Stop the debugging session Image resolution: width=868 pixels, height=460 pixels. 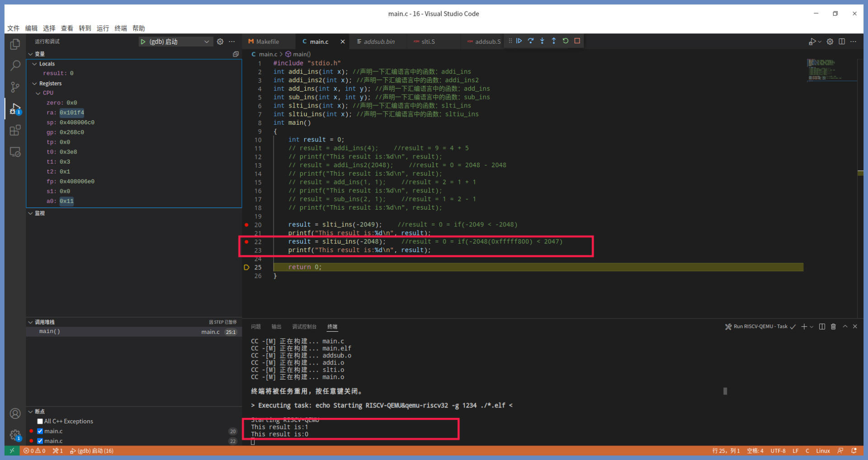tap(577, 41)
